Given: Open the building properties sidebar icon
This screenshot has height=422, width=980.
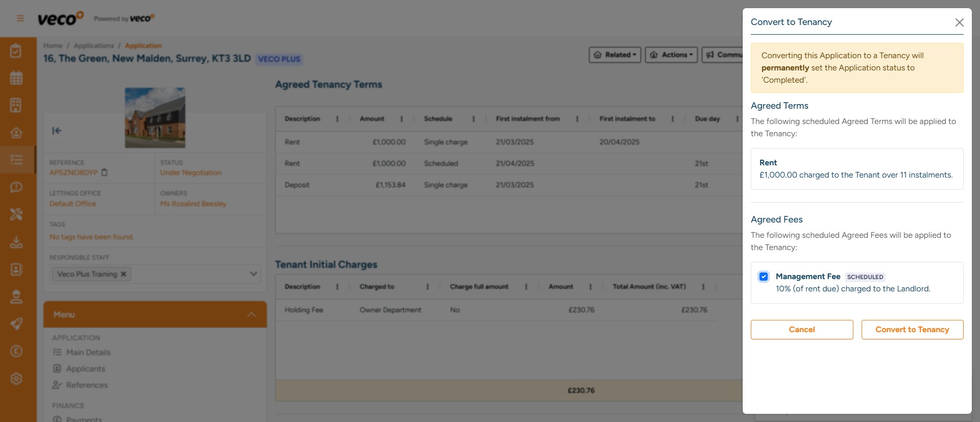Looking at the screenshot, I should tap(16, 105).
